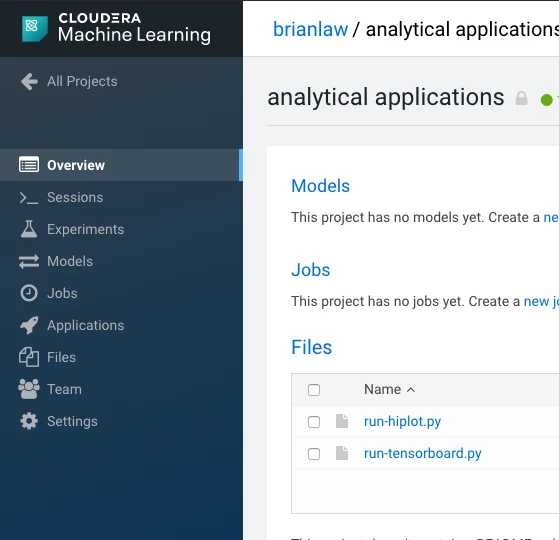Open the Models section heading link
The height and width of the screenshot is (540, 559).
point(320,186)
